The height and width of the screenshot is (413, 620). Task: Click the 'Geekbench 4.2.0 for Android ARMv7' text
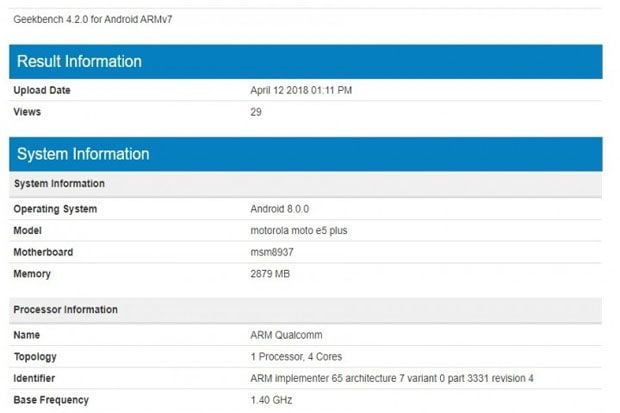[x=93, y=19]
